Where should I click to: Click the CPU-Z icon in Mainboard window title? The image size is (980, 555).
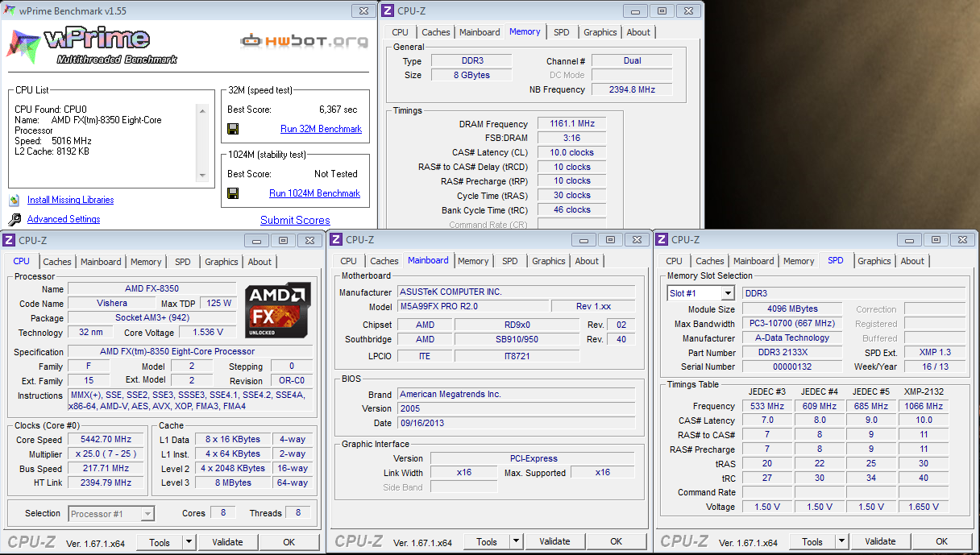tap(336, 239)
